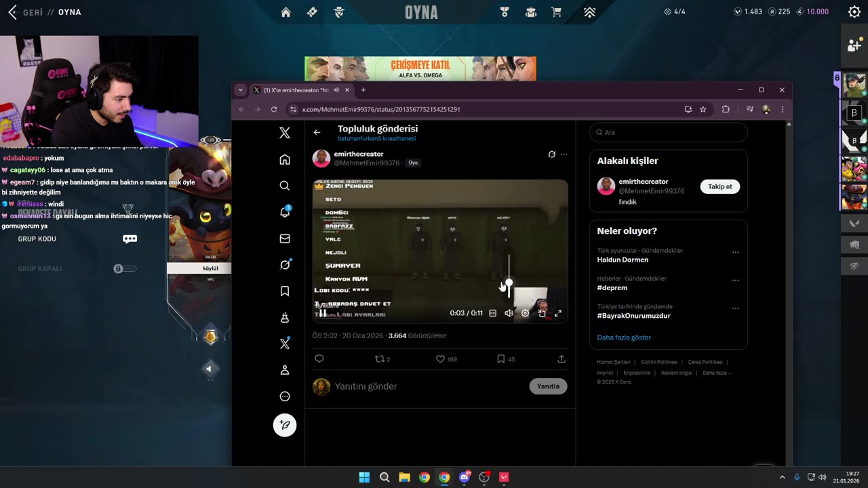
Task: Bookmark this page with the star
Action: point(703,109)
